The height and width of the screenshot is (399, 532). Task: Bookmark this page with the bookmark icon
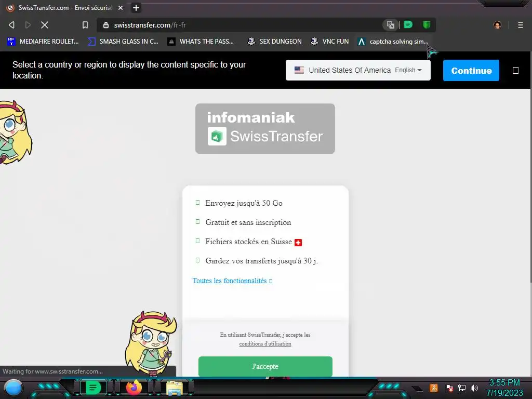click(85, 25)
